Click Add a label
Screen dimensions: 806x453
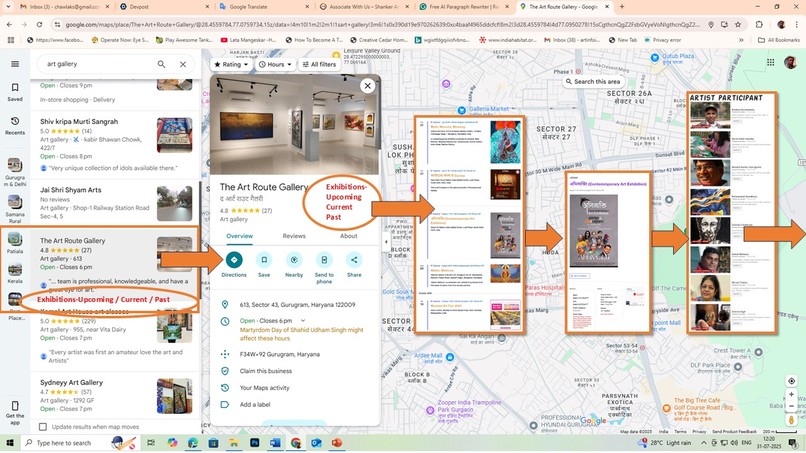pos(255,405)
